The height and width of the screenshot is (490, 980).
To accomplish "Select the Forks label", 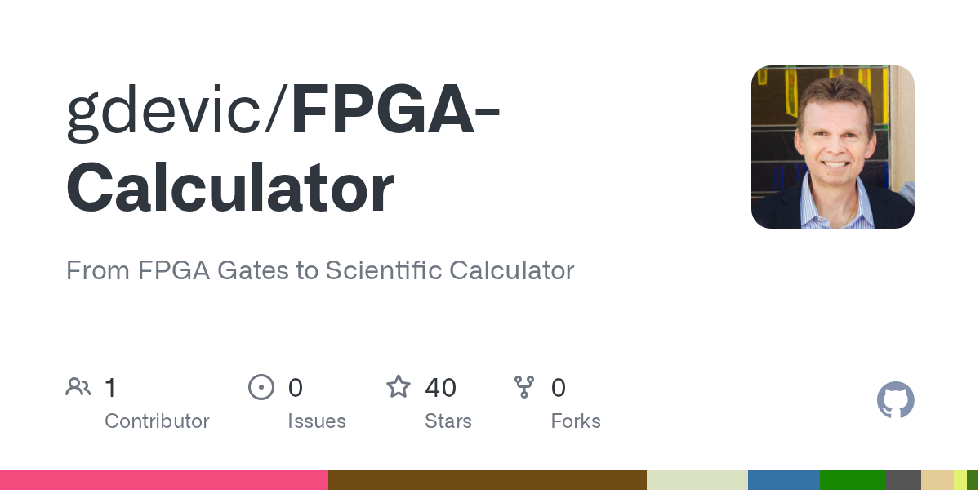I will [x=576, y=421].
